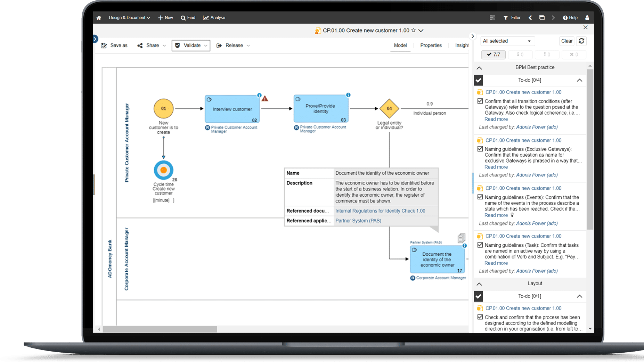This screenshot has width=644, height=362.
Task: Open the All selected dropdown
Action: [x=507, y=41]
